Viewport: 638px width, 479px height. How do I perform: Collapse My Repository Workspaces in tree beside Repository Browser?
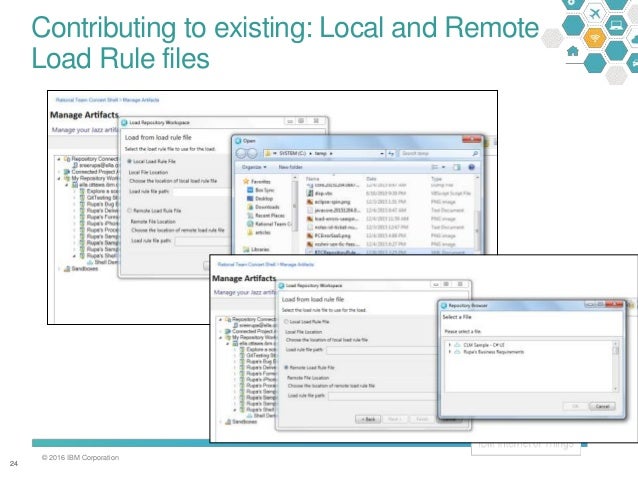(221, 337)
